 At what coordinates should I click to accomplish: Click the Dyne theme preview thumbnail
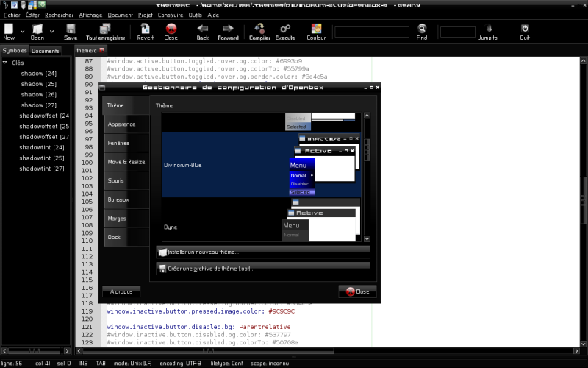tap(321, 219)
